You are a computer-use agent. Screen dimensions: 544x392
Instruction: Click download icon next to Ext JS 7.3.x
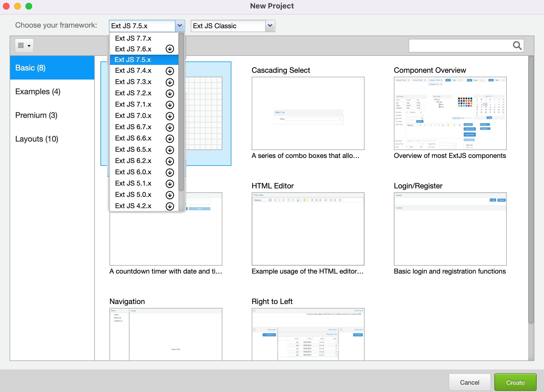pyautogui.click(x=170, y=82)
